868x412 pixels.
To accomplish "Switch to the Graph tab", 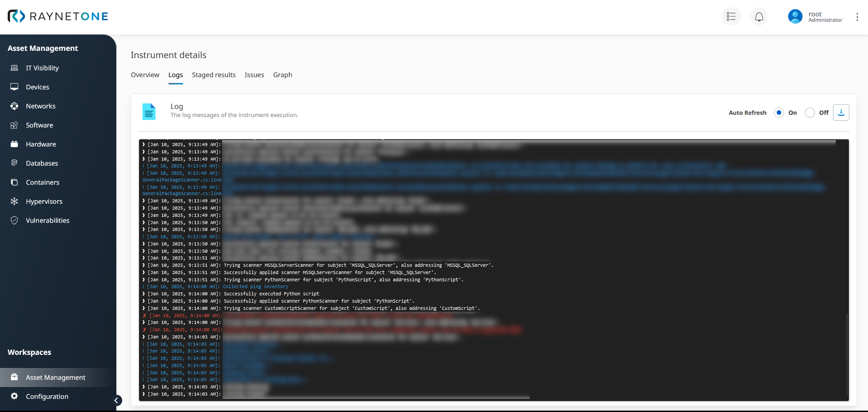I will point(282,75).
